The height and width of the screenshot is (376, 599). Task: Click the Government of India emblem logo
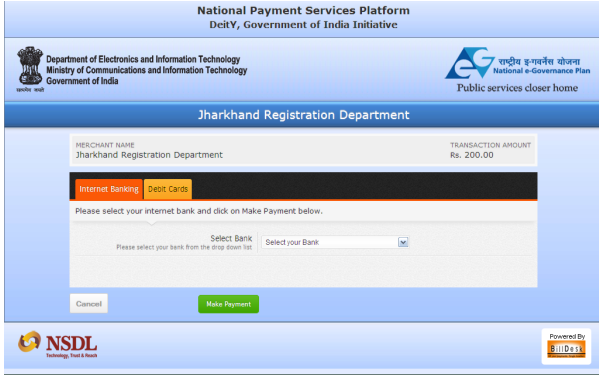[x=30, y=69]
